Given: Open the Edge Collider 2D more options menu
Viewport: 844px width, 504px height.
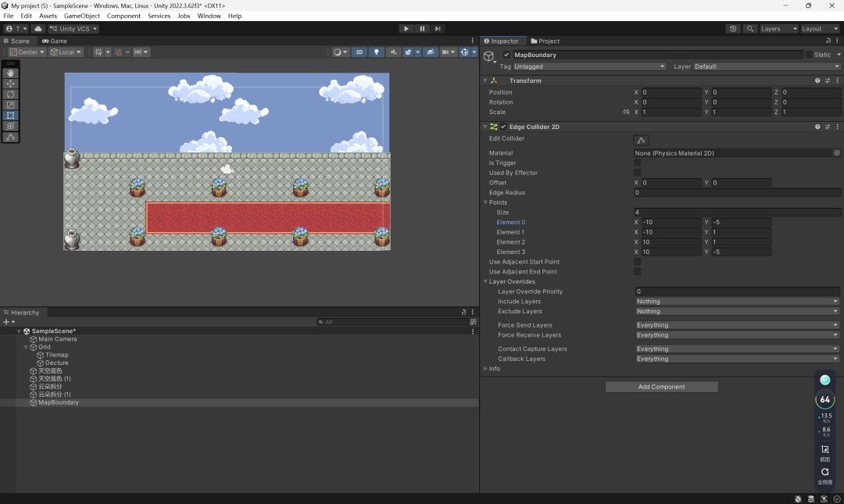Looking at the screenshot, I should click(x=837, y=127).
